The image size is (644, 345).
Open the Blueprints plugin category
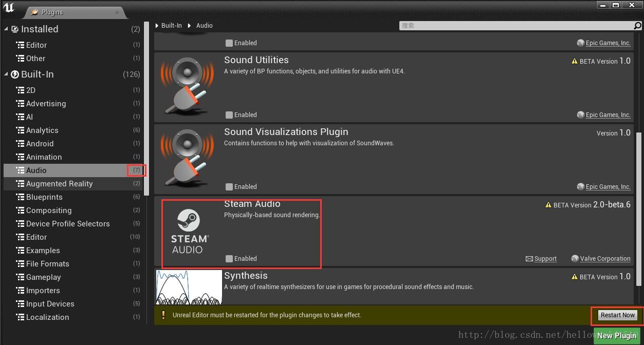pyautogui.click(x=73, y=197)
